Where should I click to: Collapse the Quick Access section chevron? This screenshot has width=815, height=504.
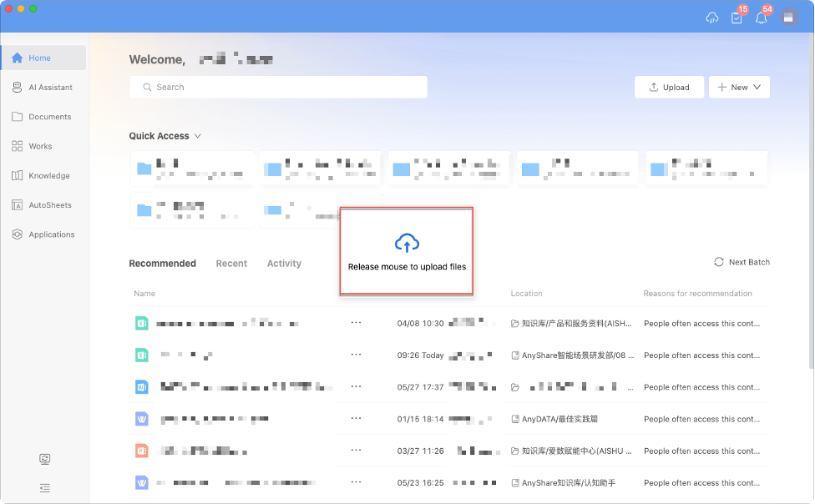(x=198, y=136)
